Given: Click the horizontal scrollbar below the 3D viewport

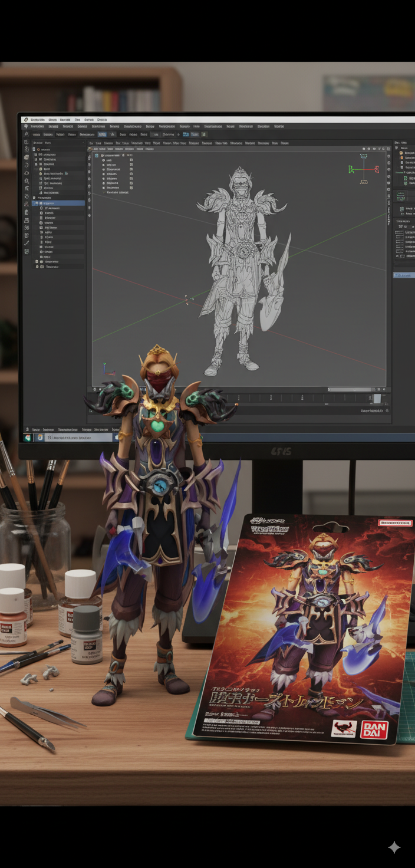Looking at the screenshot, I should pos(350,389).
